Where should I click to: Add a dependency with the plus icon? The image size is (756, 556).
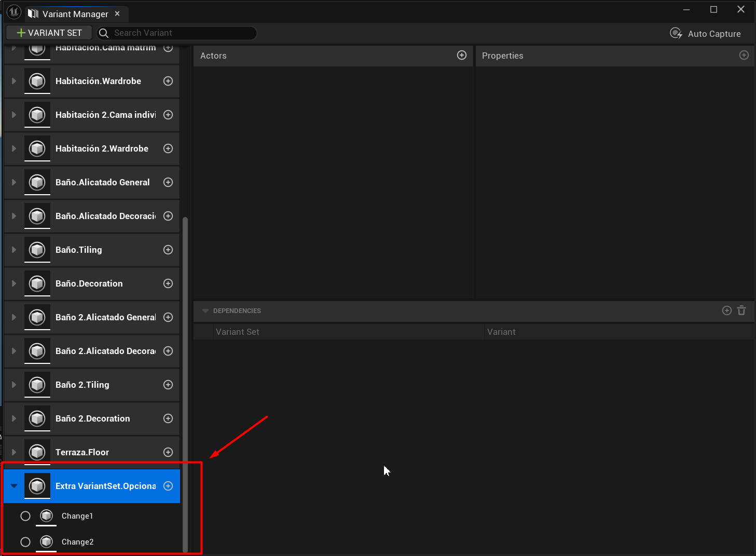click(x=726, y=310)
